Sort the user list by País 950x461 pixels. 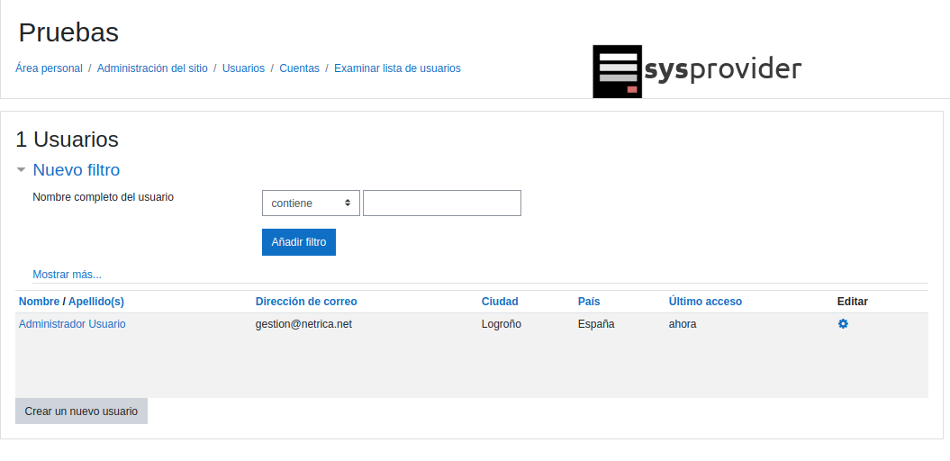point(589,301)
